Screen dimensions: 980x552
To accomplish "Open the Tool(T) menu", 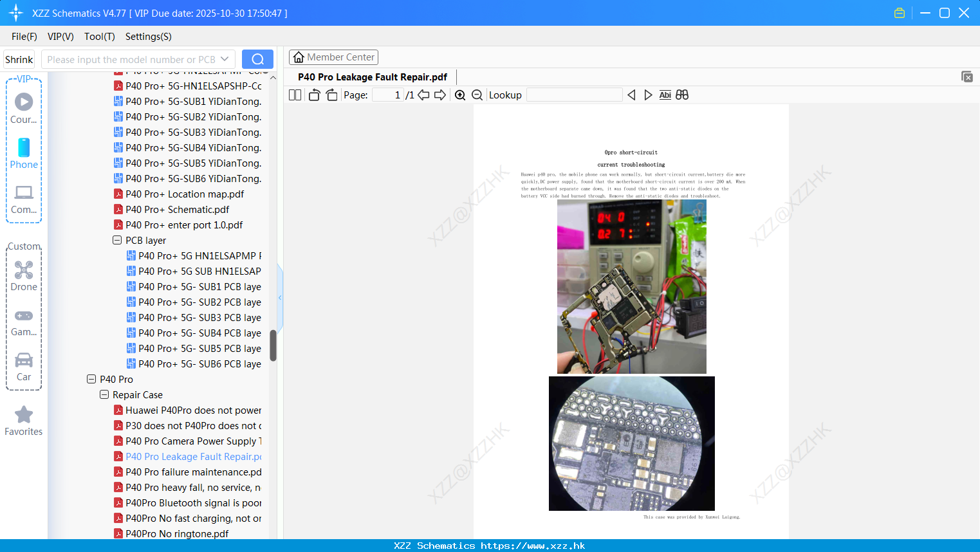I will tap(100, 37).
